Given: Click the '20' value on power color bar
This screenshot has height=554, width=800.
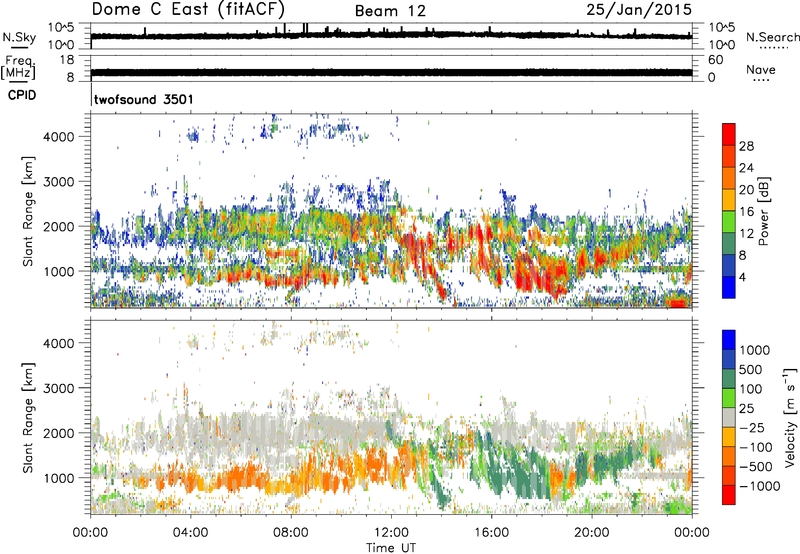Looking at the screenshot, I should click(746, 190).
